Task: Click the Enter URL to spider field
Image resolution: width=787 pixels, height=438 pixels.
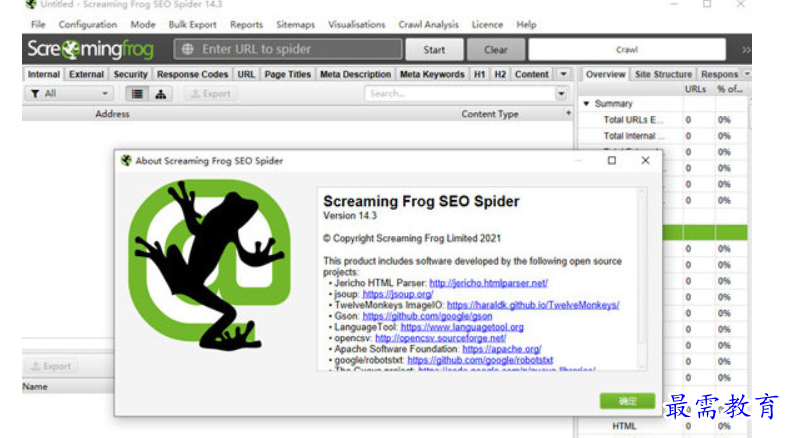Action: tap(288, 49)
